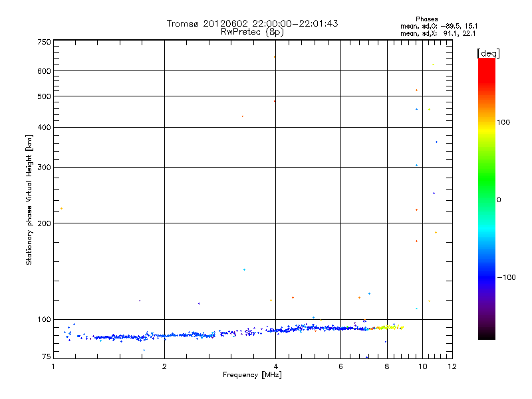The width and height of the screenshot is (532, 399).
Task: Click the 'Phases' heading
Action: click(x=427, y=19)
